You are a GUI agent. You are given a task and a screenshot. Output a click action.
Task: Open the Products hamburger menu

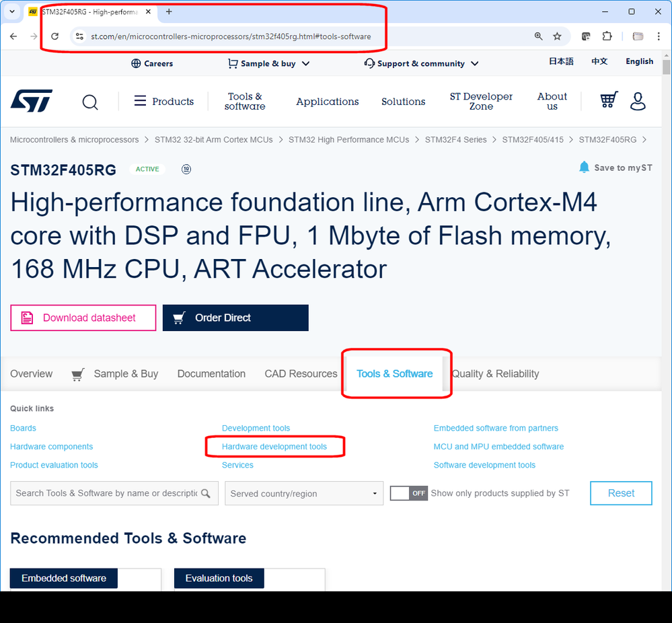[x=163, y=102]
